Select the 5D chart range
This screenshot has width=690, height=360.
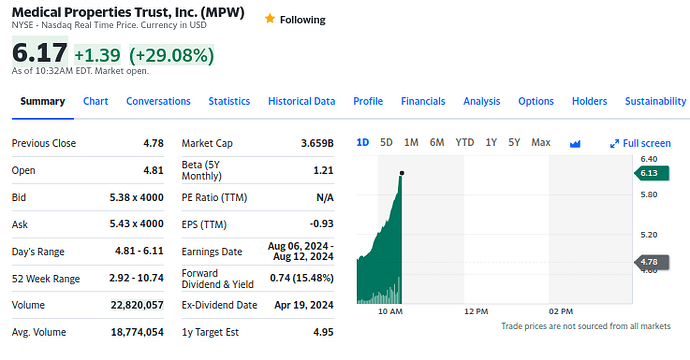386,143
